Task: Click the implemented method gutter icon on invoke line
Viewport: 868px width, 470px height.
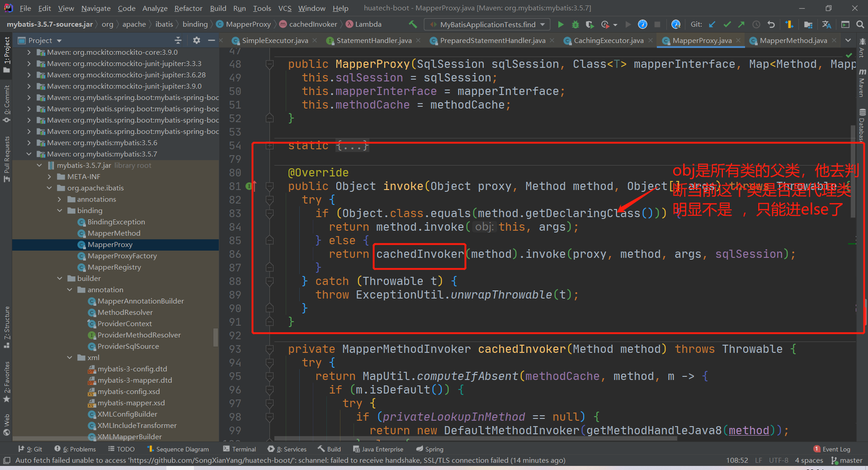Action: 250,186
